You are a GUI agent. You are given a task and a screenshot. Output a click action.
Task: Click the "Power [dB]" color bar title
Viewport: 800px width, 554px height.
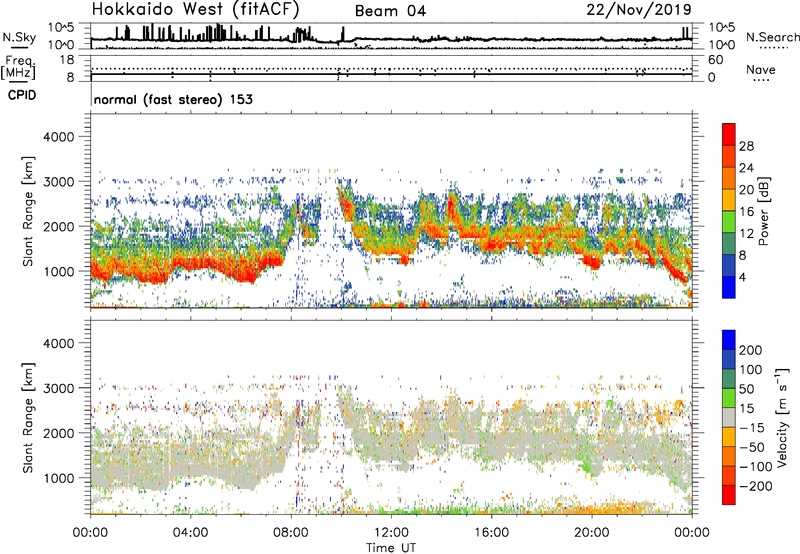click(763, 211)
